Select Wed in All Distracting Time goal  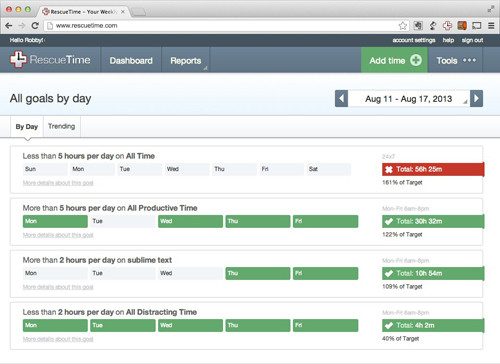click(x=190, y=325)
